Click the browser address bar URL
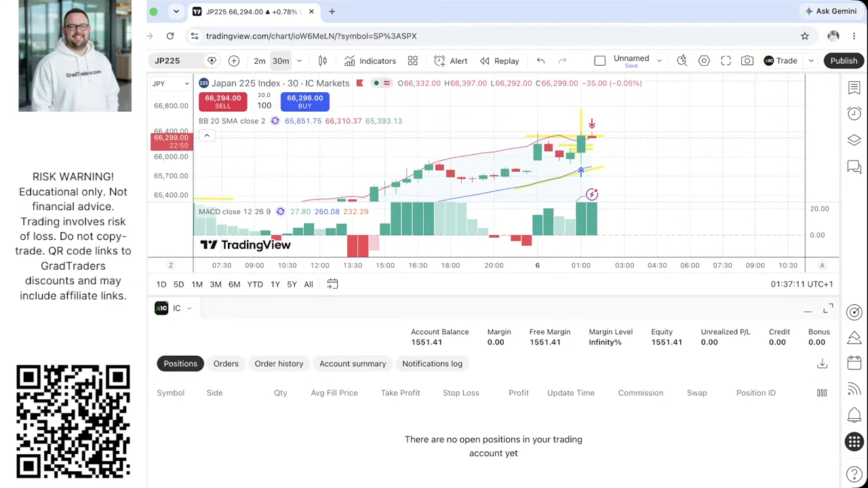868x488 pixels. [311, 36]
